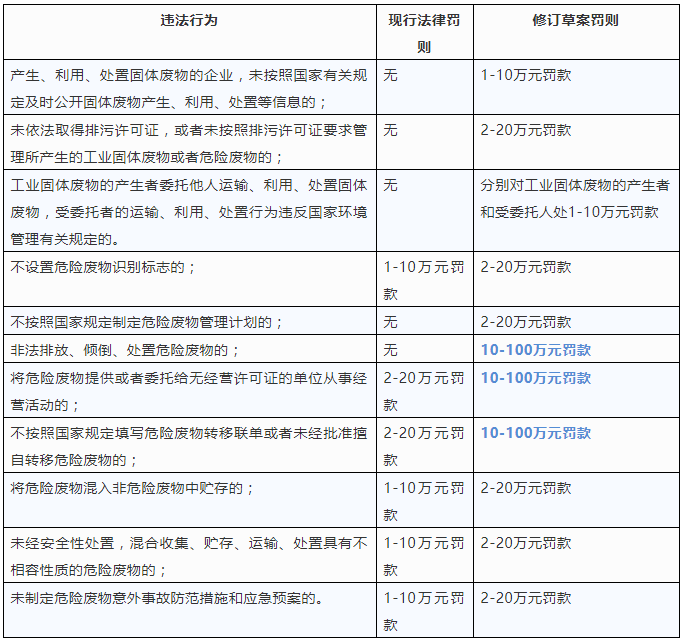
Task: Select 不按照国家规定制定危险废物管理计划的 row text
Action: click(x=147, y=322)
